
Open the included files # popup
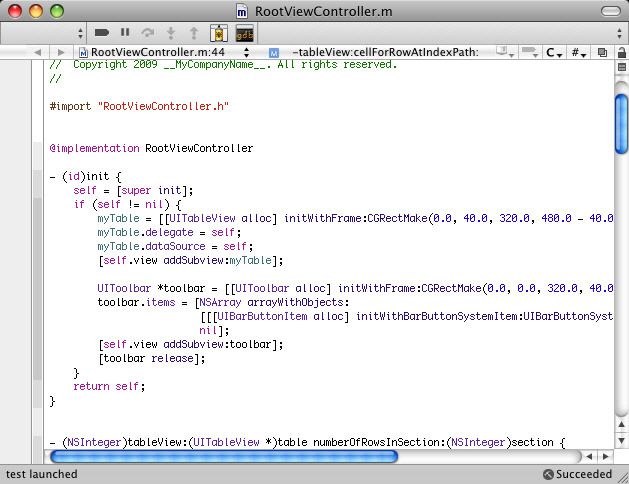[x=579, y=53]
